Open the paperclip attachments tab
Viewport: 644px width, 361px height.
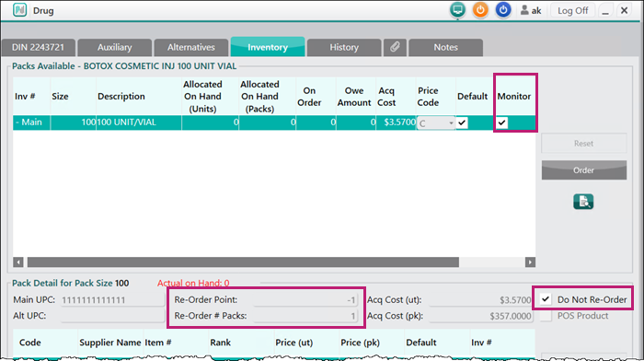(x=395, y=47)
